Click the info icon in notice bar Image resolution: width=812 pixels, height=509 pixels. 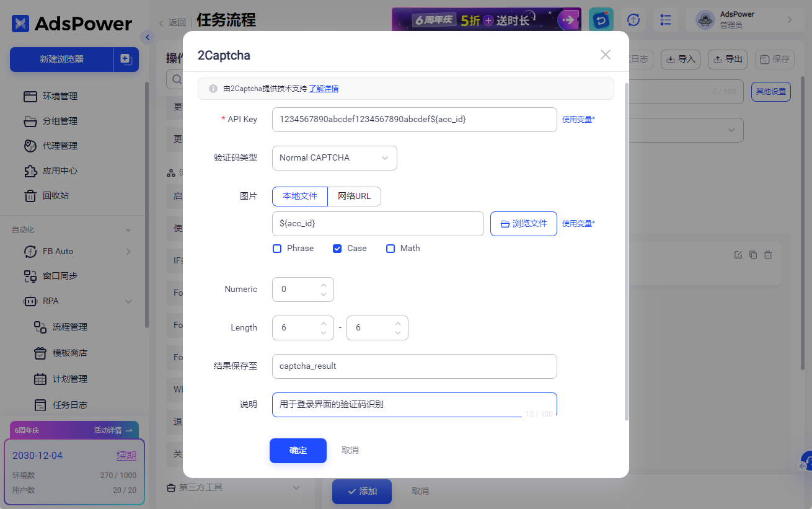[x=213, y=89]
